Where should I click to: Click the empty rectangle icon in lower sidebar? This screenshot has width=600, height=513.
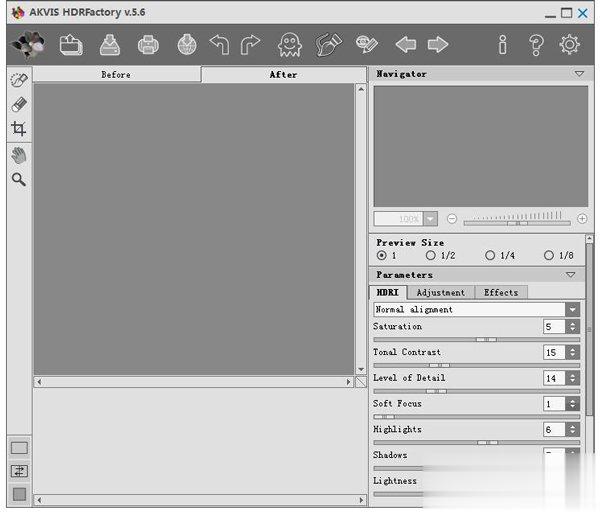[19, 448]
